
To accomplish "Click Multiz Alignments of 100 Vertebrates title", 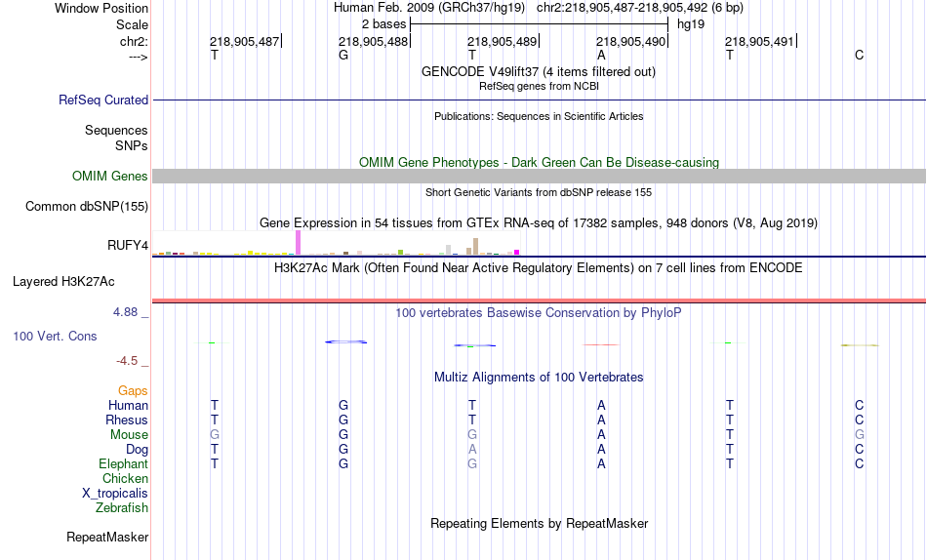I will (539, 378).
